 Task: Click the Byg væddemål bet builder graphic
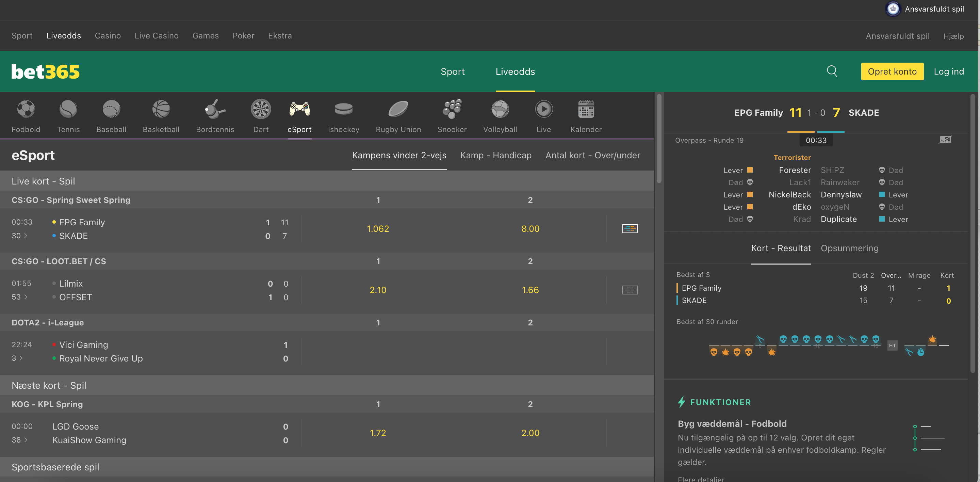pyautogui.click(x=929, y=438)
